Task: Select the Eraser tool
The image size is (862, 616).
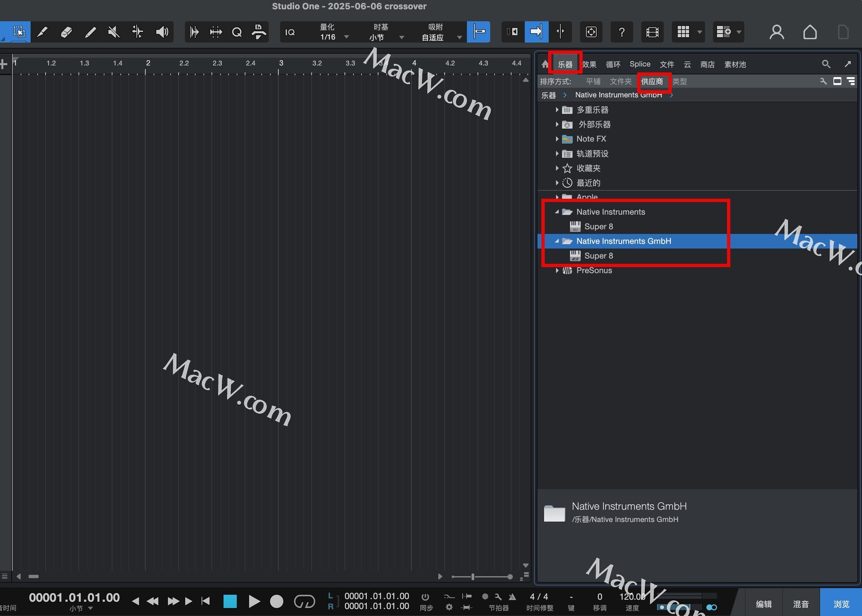Action: click(66, 32)
